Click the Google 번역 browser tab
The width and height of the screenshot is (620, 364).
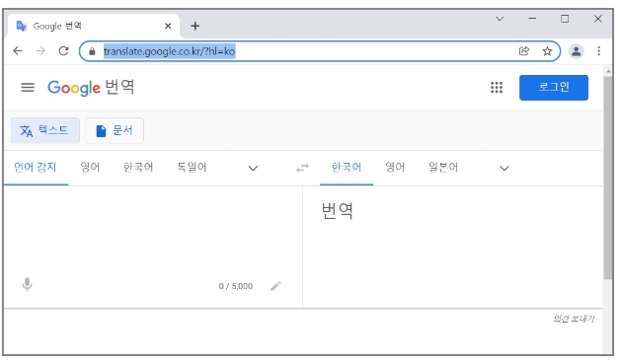tap(94, 26)
